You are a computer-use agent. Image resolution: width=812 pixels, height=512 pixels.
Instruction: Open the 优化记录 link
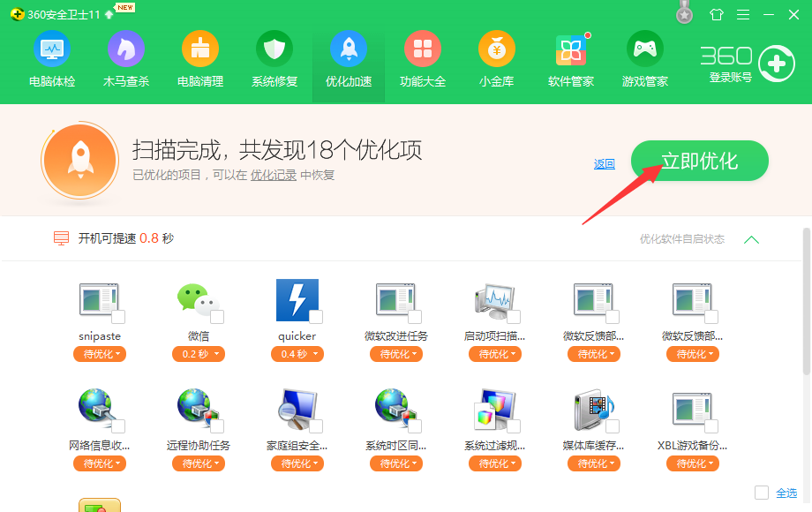pyautogui.click(x=274, y=176)
